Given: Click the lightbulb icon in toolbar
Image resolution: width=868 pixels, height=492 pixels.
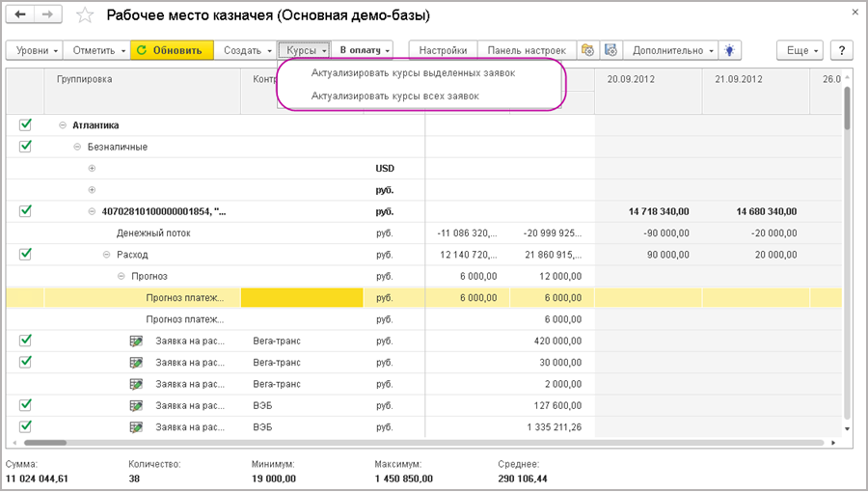Looking at the screenshot, I should point(732,50).
